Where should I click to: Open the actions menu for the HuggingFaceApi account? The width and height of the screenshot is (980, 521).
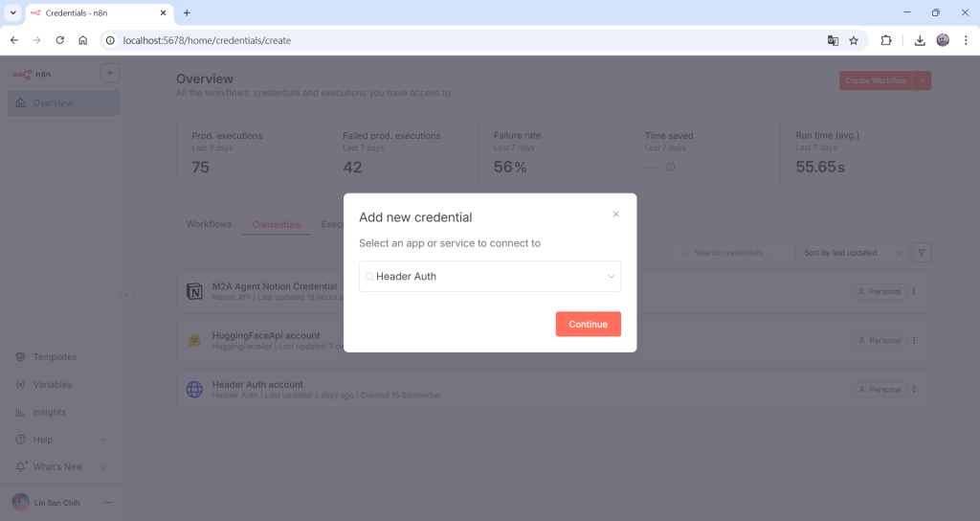point(914,340)
